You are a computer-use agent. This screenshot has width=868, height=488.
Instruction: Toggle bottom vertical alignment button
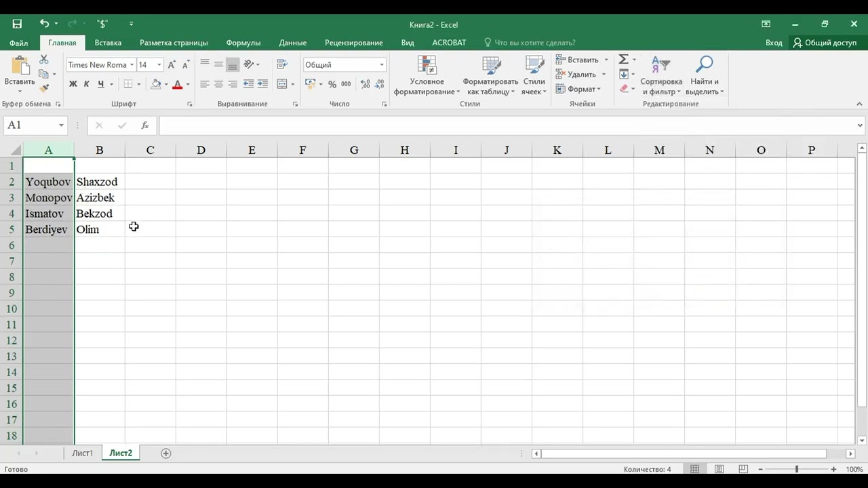tap(233, 64)
